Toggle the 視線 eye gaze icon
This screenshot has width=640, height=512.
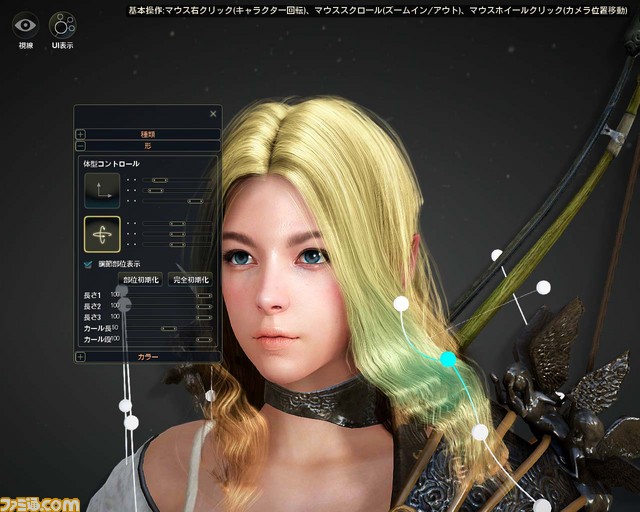[x=25, y=25]
